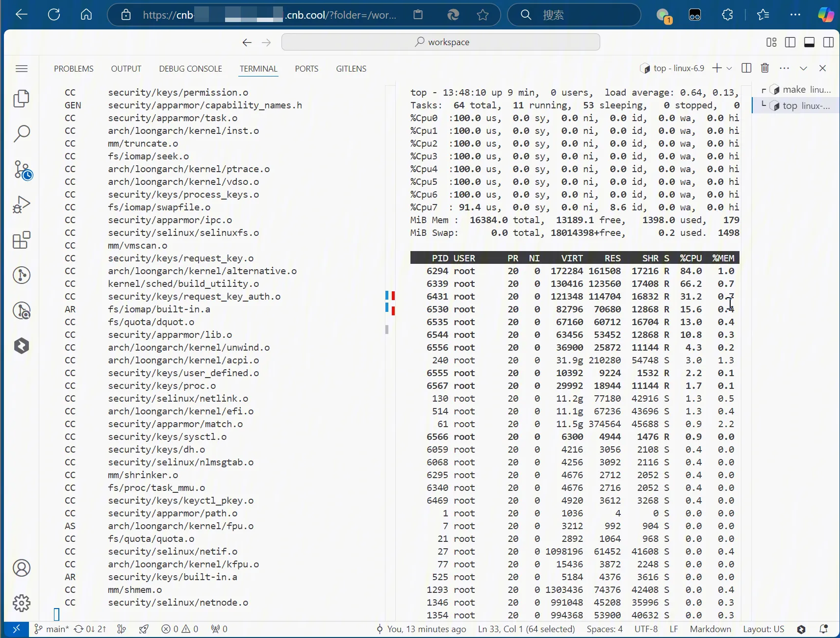
Task: Expand the terminal panel more actions menu
Action: pyautogui.click(x=784, y=68)
